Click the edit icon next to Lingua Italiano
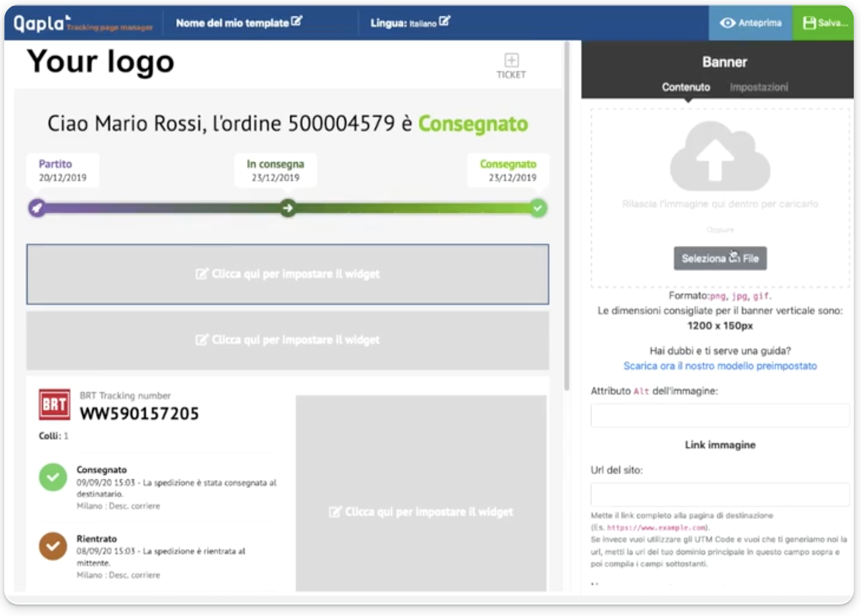Image resolution: width=861 pixels, height=616 pixels. [x=444, y=21]
